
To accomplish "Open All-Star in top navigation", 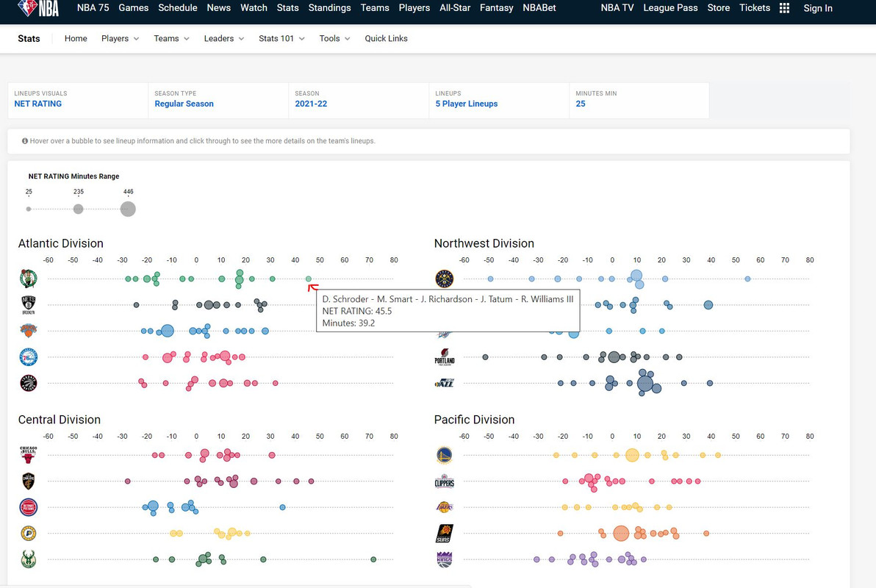I will (x=455, y=8).
